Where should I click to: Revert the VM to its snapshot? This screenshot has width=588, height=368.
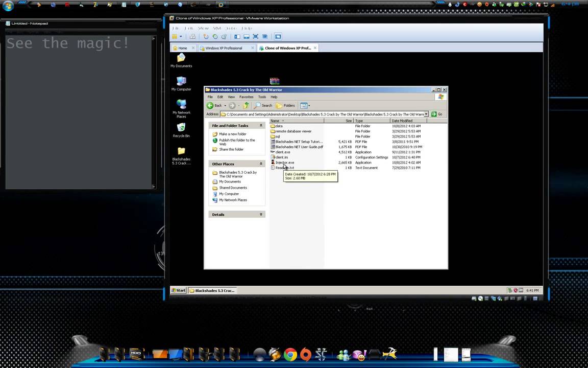point(215,36)
